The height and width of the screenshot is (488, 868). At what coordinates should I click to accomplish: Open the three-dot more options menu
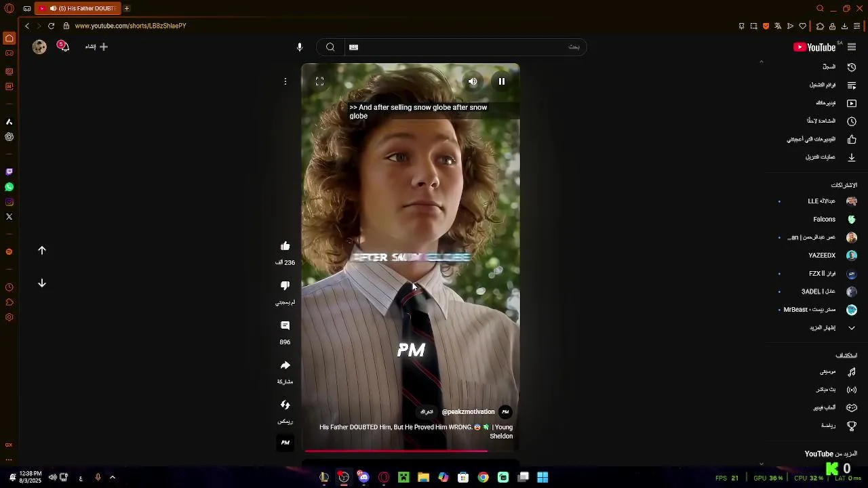pyautogui.click(x=285, y=81)
